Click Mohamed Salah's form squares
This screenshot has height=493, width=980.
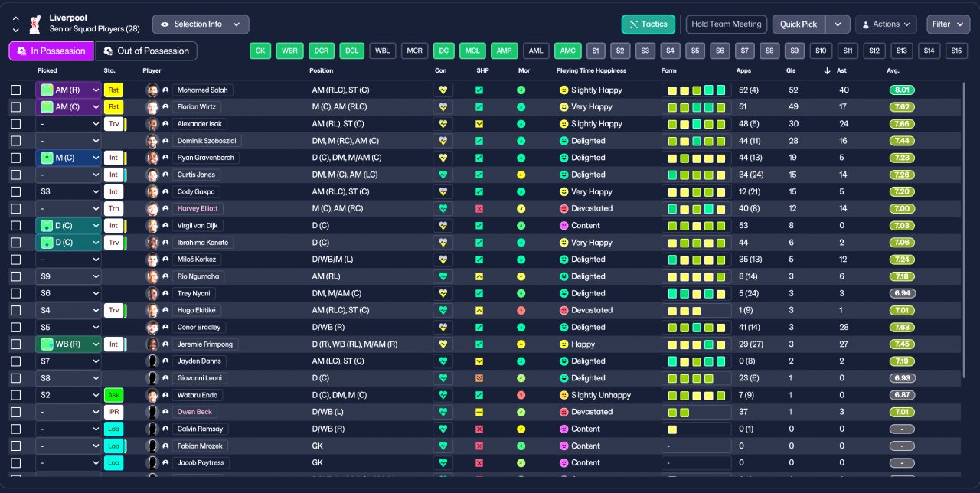(x=696, y=90)
